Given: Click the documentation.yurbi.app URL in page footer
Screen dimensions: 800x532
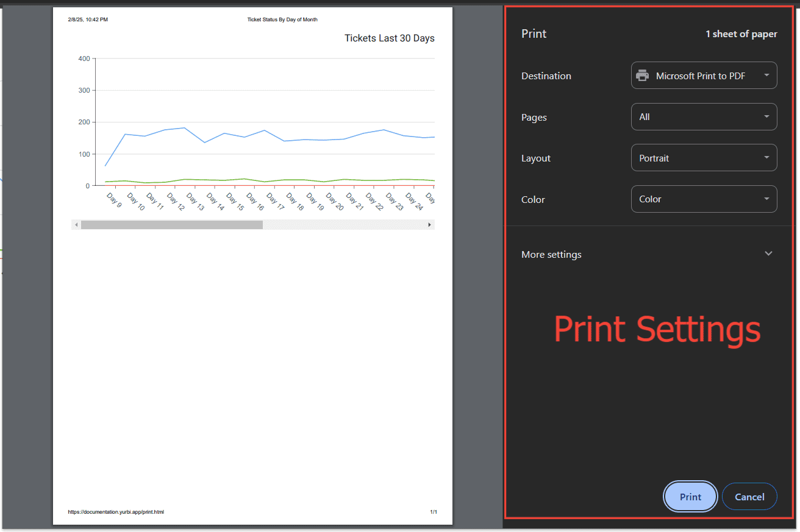Looking at the screenshot, I should pos(116,512).
